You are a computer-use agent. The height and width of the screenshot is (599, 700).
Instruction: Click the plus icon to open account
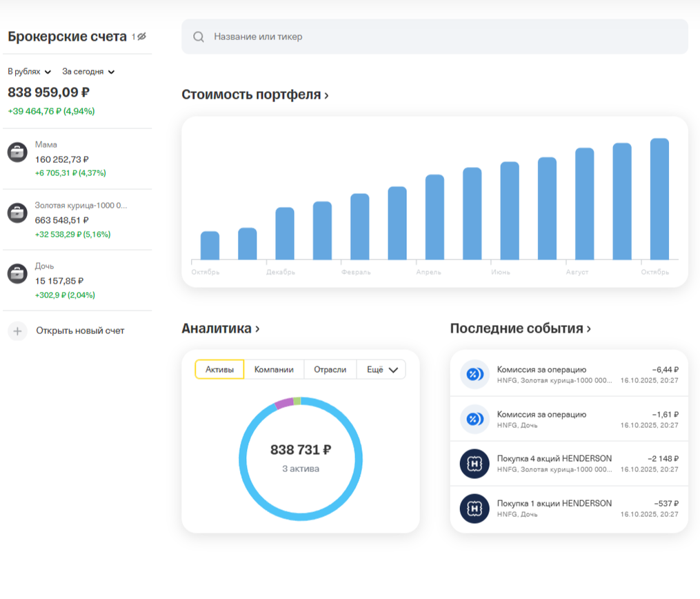pos(17,331)
